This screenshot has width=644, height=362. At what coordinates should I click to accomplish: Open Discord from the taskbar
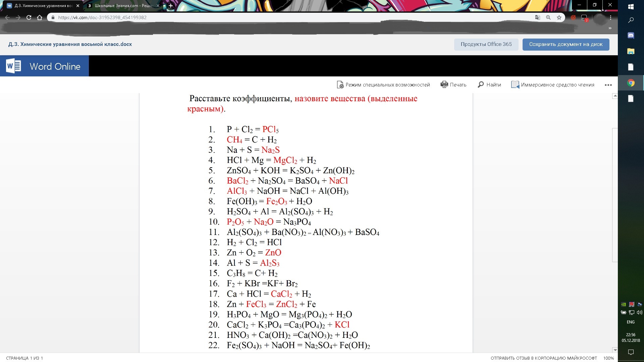click(631, 36)
